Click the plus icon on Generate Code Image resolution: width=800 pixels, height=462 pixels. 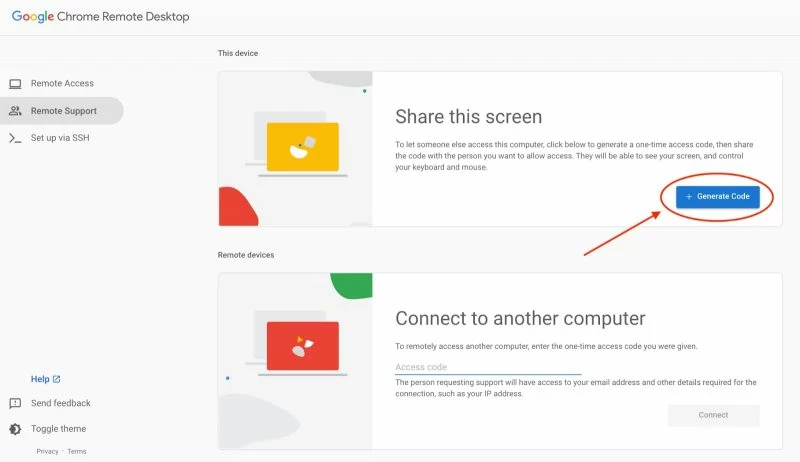coord(689,197)
